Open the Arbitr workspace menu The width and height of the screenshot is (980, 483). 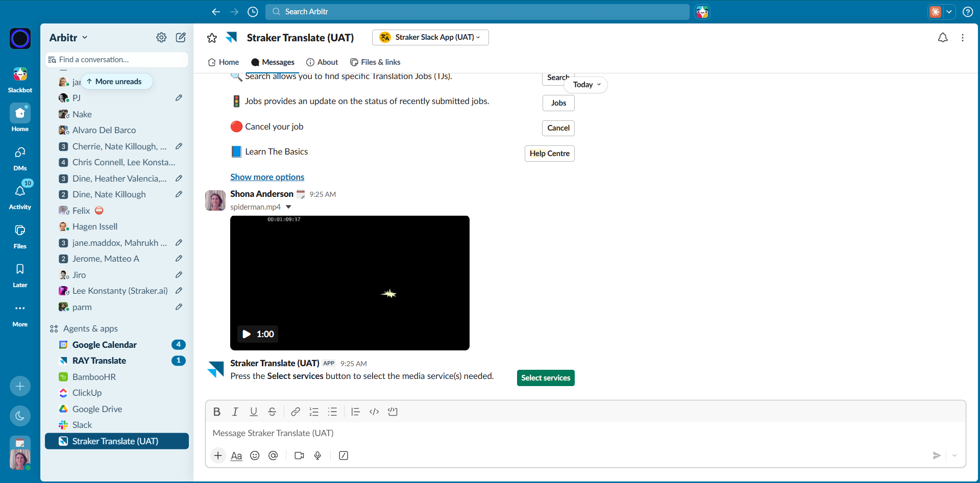coord(68,38)
